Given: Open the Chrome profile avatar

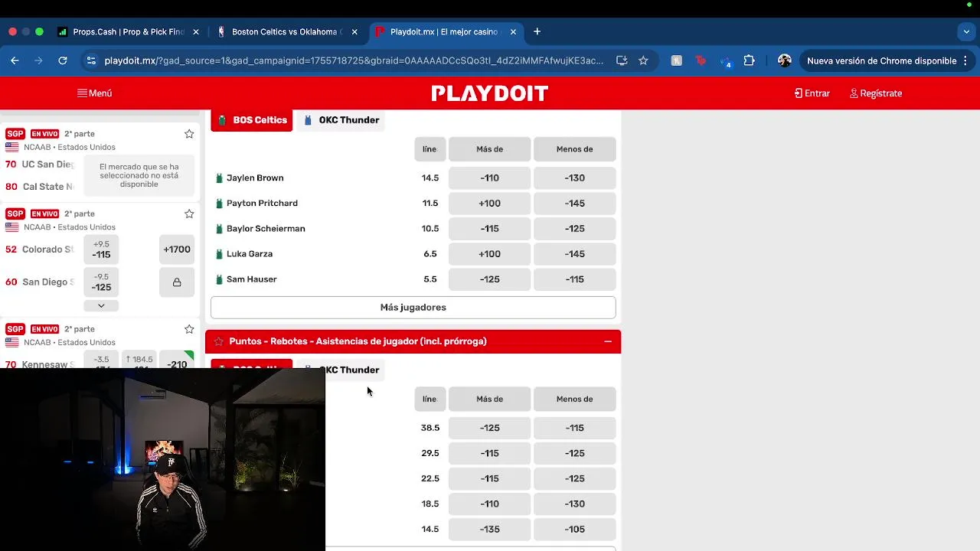Looking at the screenshot, I should coord(784,60).
